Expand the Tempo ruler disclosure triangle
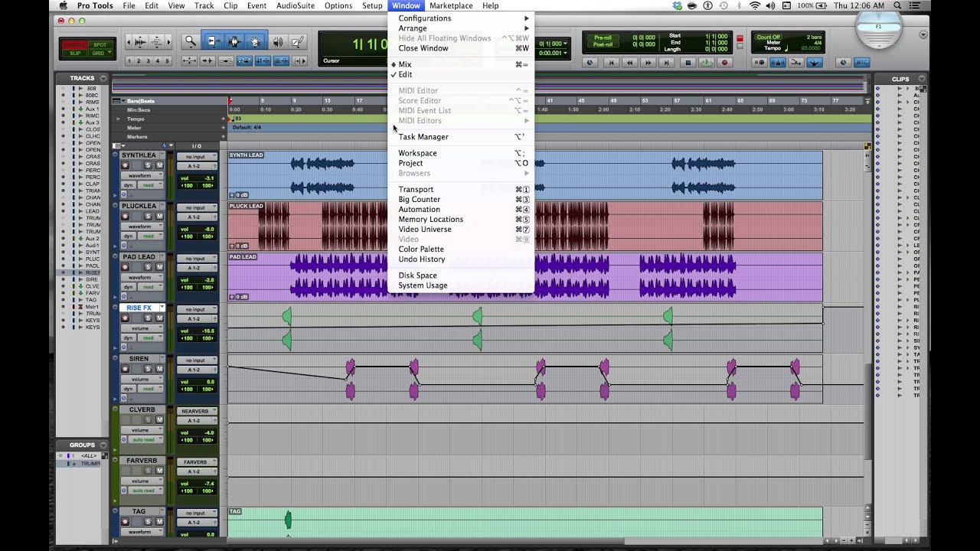980x551 pixels. [x=118, y=119]
